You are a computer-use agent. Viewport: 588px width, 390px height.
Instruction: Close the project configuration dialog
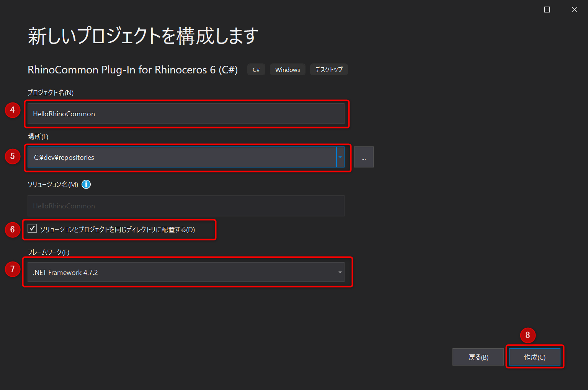point(575,10)
